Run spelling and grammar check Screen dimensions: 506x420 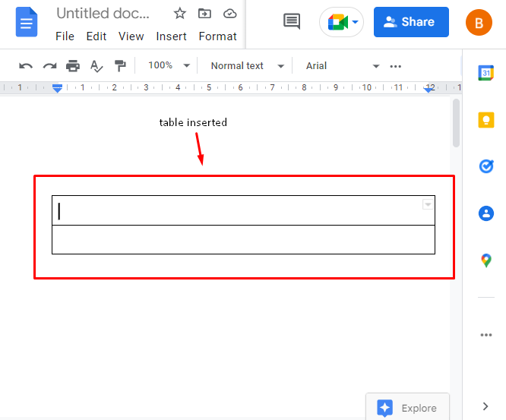pos(96,66)
